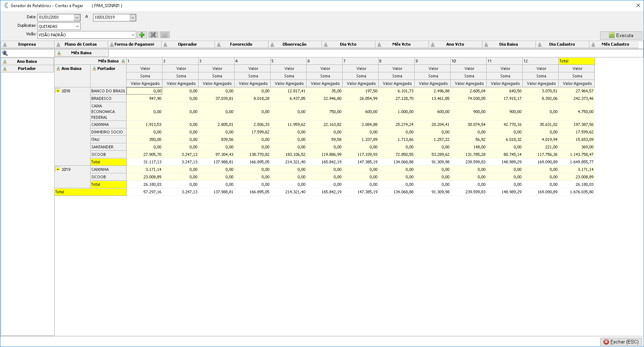This screenshot has height=347, width=644.
Task: Click cell value 17.599,62 in month 4
Action: tap(252, 132)
